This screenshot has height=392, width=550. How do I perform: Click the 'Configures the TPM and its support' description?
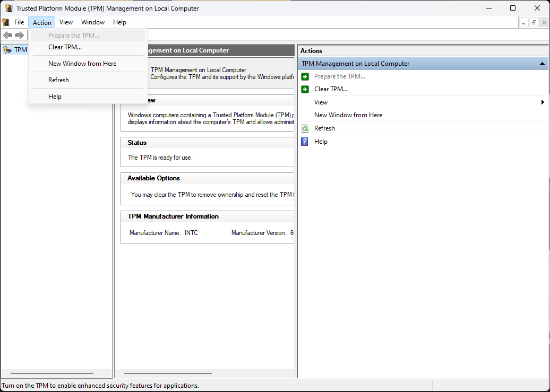point(222,77)
